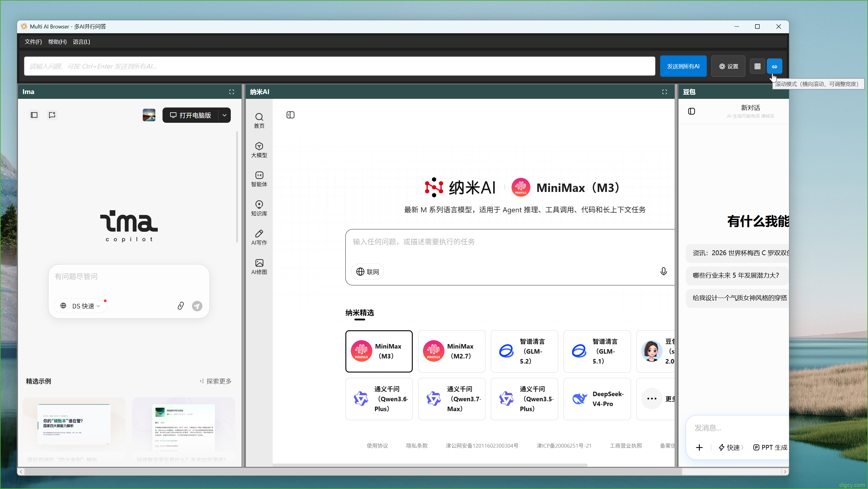Viewport: 868px width, 489px height.
Task: Click 纳米AI panel horizontal scrollbar
Action: [430, 465]
